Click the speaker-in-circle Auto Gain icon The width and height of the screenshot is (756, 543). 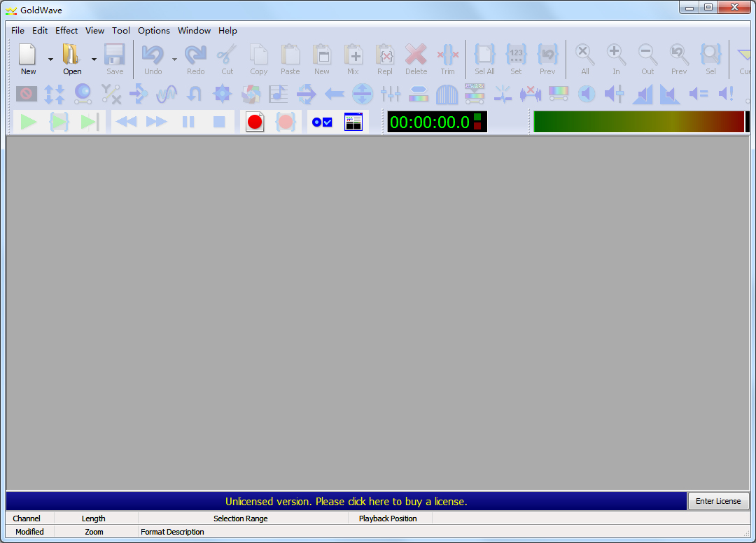tap(587, 94)
